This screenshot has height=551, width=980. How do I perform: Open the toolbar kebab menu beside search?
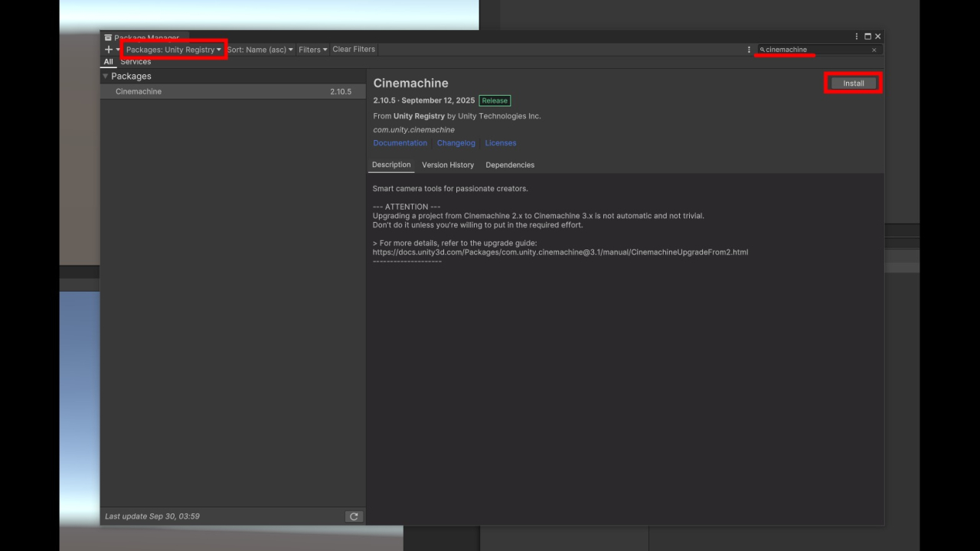749,50
